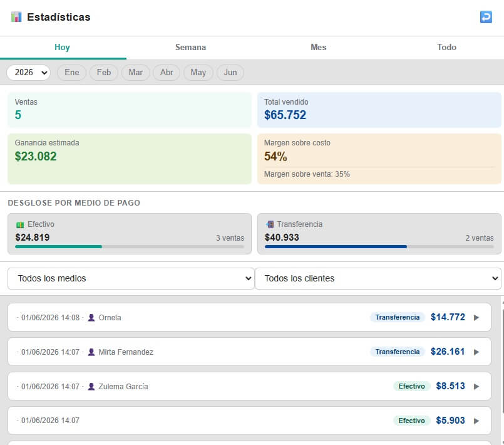Click the user icon beside Zulema García
This screenshot has width=504, height=445.
(91, 387)
